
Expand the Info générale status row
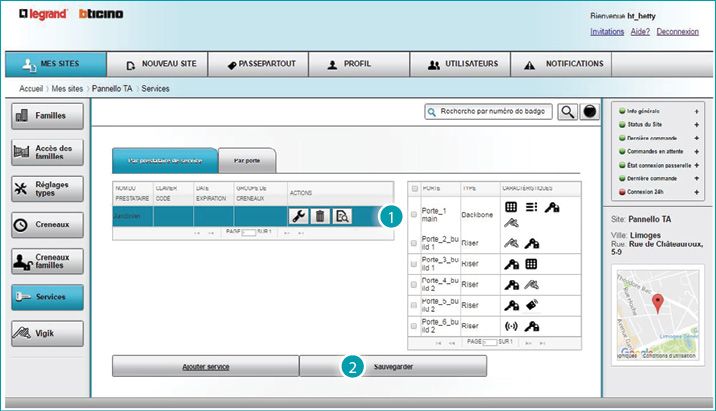point(695,109)
